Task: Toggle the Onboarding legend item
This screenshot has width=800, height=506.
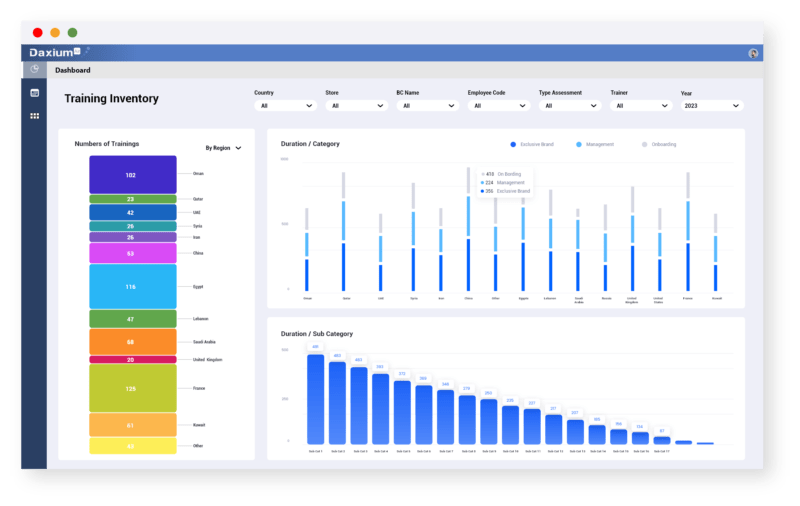Action: [659, 144]
